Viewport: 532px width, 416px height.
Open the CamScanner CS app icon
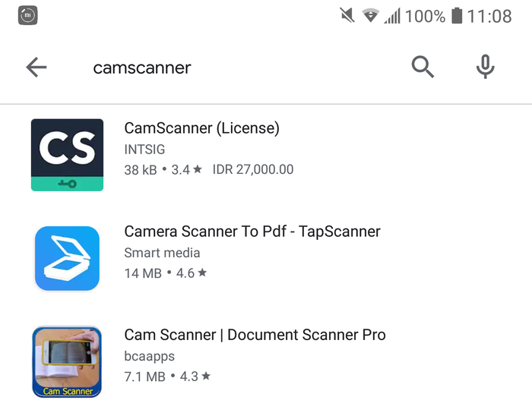pyautogui.click(x=67, y=155)
